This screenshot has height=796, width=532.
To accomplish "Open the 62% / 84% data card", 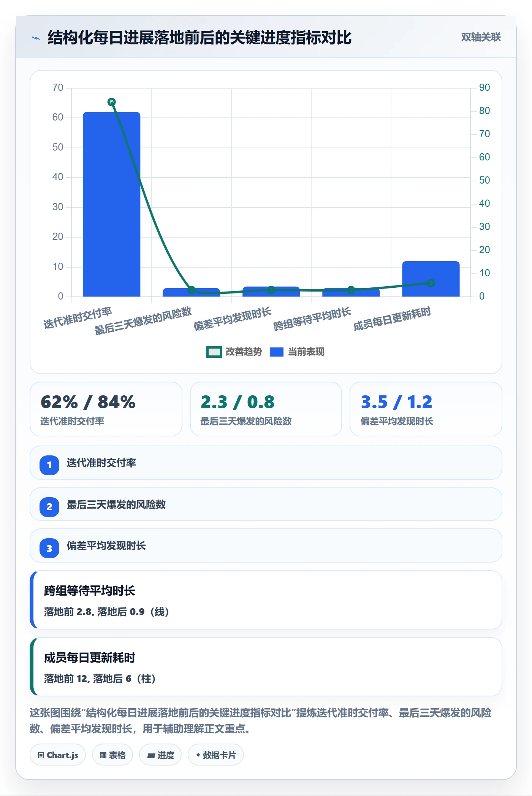I will [x=106, y=409].
